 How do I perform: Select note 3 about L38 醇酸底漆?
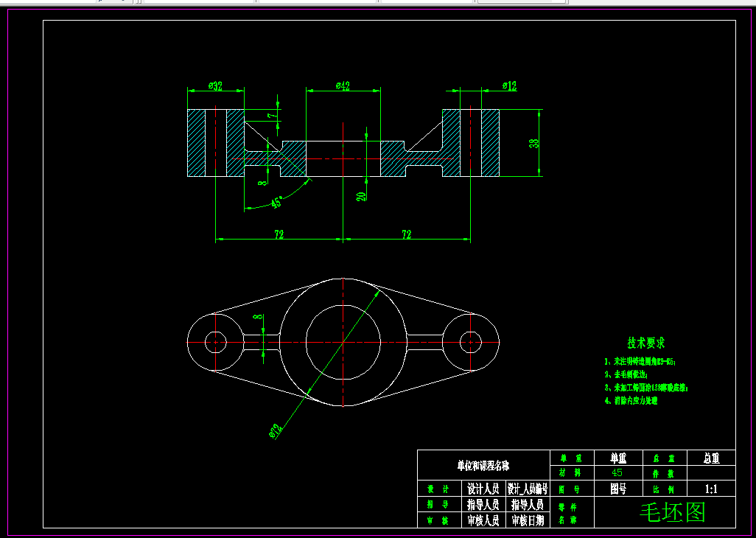[646, 387]
